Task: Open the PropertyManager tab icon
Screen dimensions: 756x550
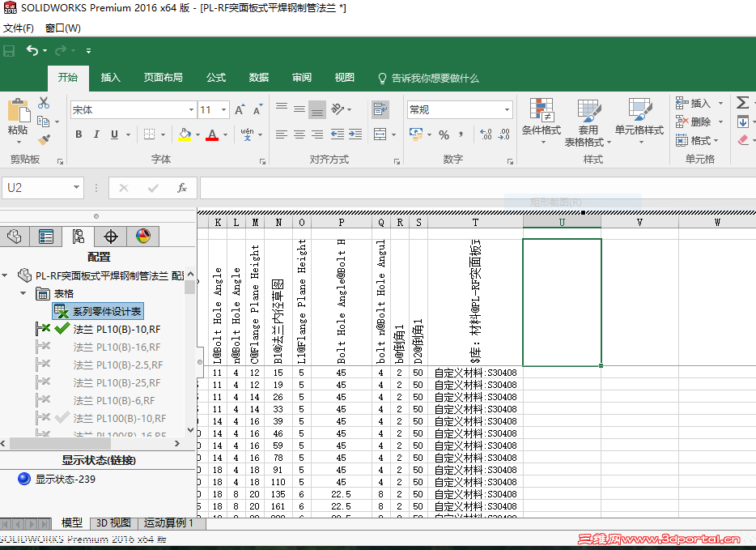Action: point(46,237)
